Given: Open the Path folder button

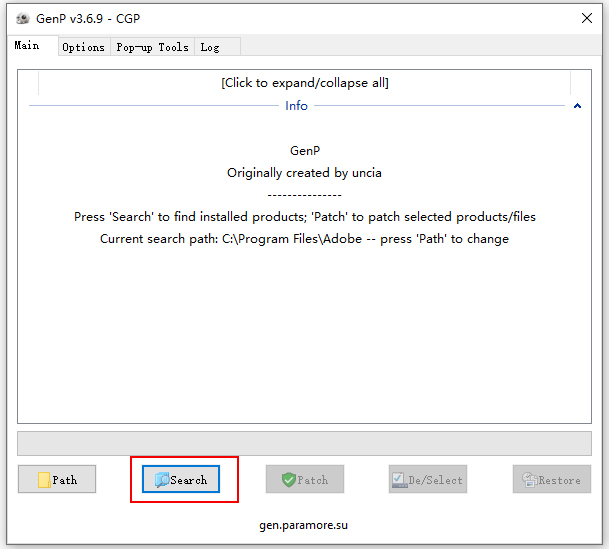Looking at the screenshot, I should point(57,479).
